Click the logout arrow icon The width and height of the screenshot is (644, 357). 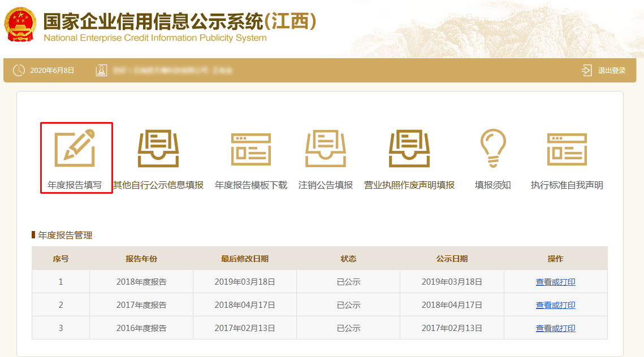(586, 71)
